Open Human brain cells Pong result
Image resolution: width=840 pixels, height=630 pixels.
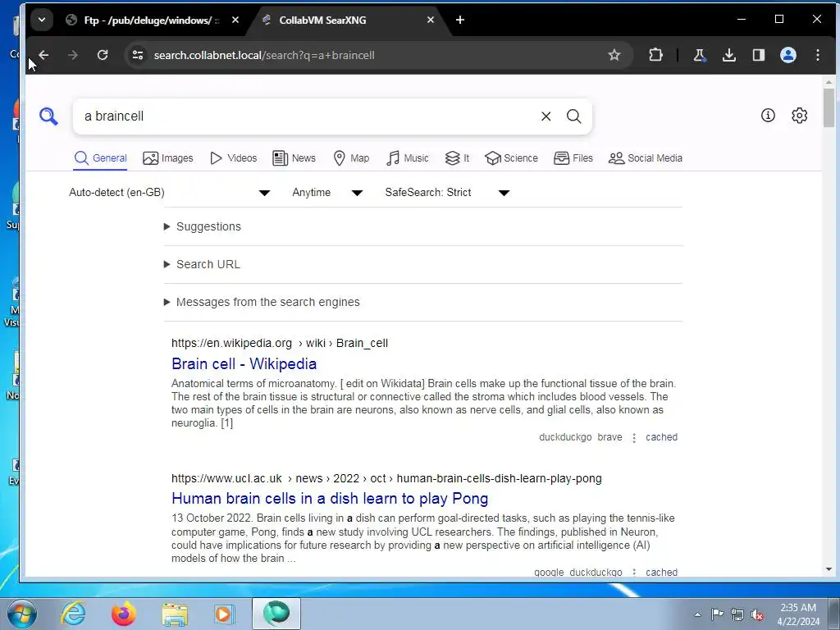(x=330, y=499)
